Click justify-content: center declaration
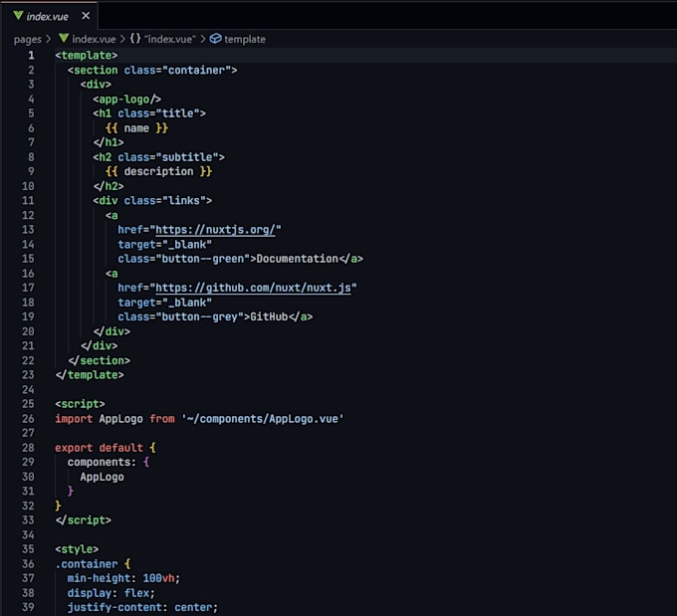The width and height of the screenshot is (677, 616). 143,607
